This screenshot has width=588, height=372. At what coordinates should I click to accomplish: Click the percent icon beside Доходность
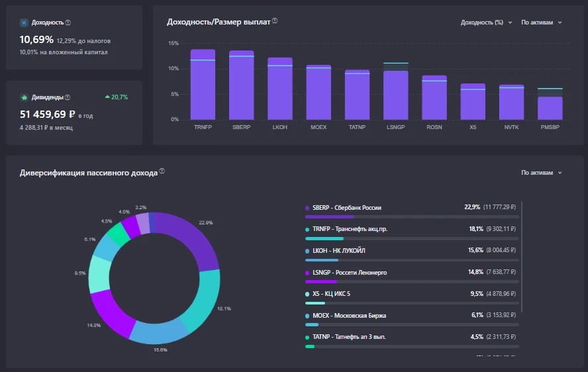coord(24,23)
